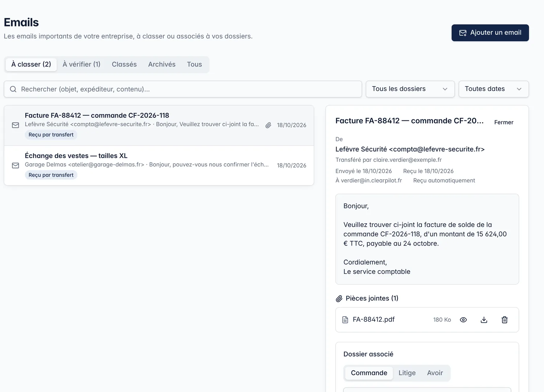
Task: Click the paperclip icon next to Pièces jointes
Action: [339, 298]
